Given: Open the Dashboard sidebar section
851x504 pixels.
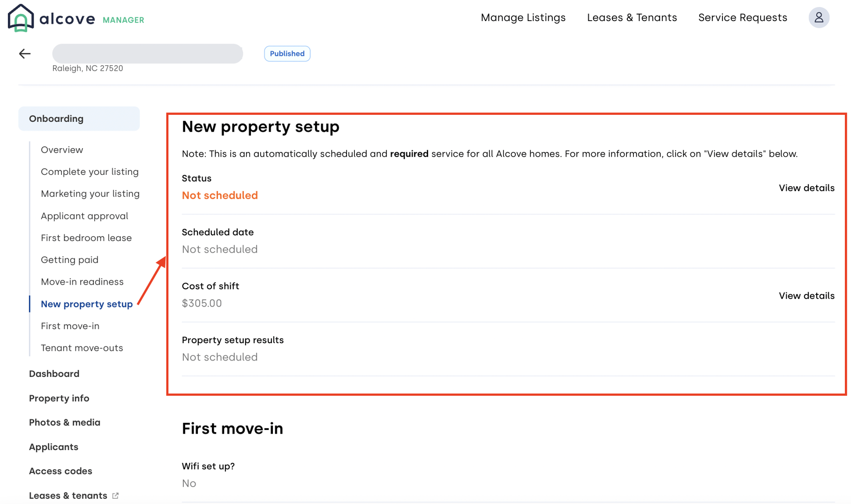Looking at the screenshot, I should [x=54, y=374].
